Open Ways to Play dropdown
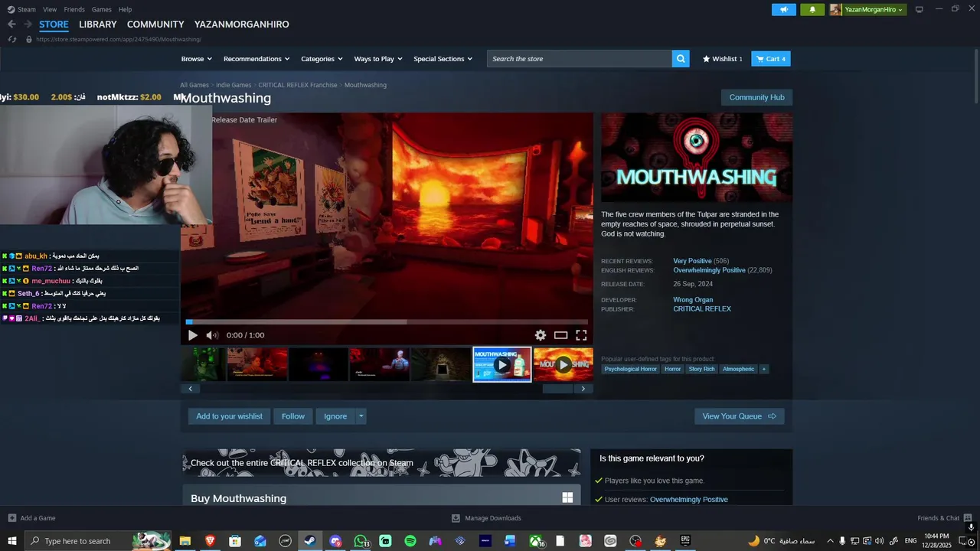The width and height of the screenshot is (980, 551). pyautogui.click(x=378, y=59)
